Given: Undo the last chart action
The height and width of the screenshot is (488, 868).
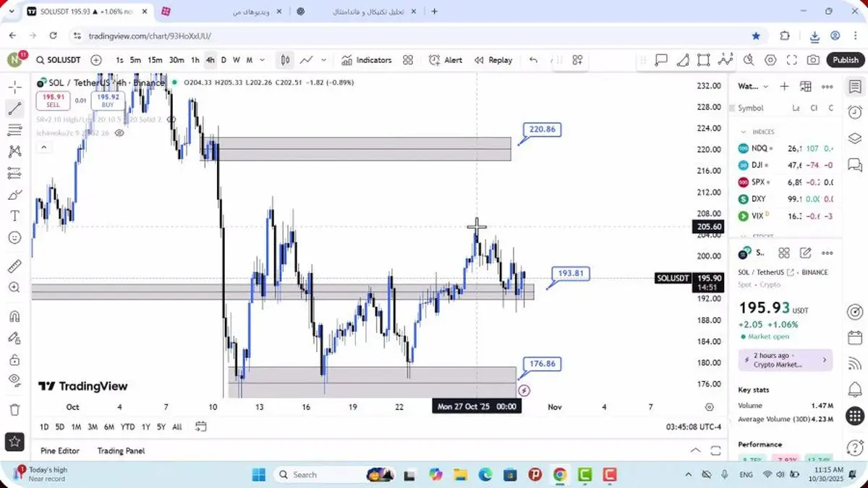Looking at the screenshot, I should 533,60.
